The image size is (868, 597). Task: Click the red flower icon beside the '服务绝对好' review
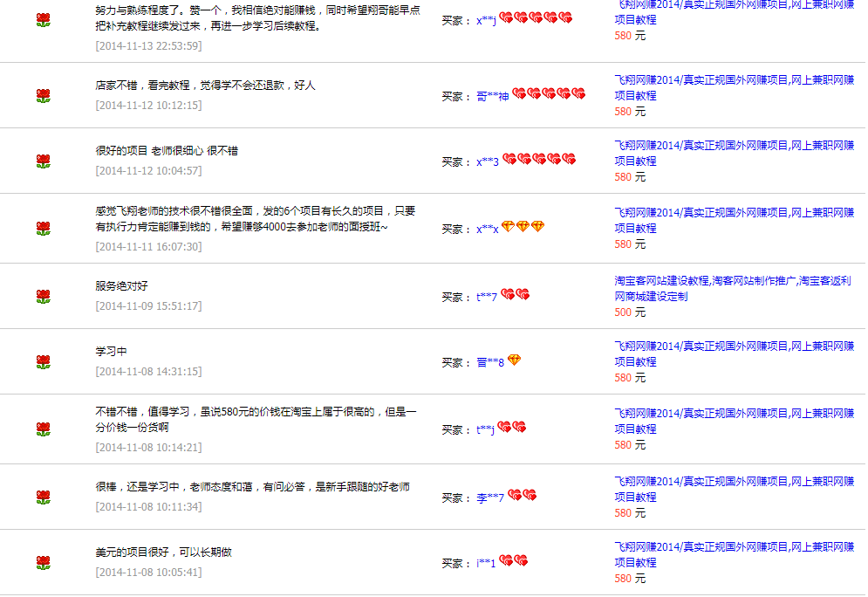(x=43, y=296)
